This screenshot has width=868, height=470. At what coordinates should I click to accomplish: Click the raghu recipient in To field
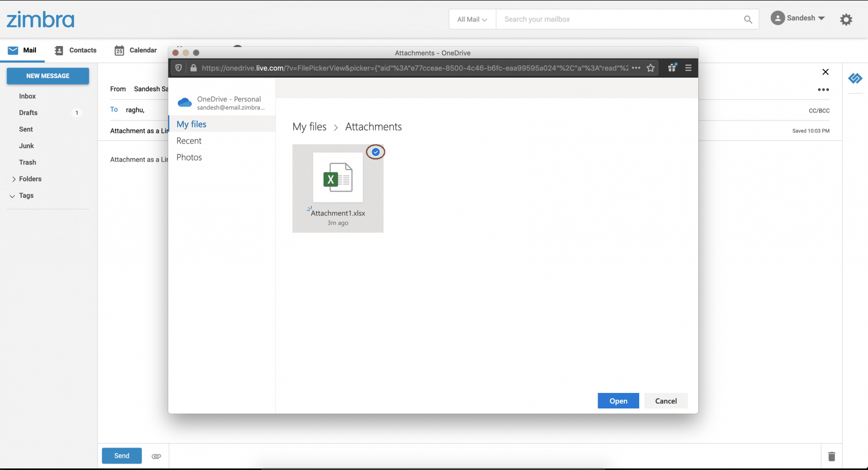point(135,110)
